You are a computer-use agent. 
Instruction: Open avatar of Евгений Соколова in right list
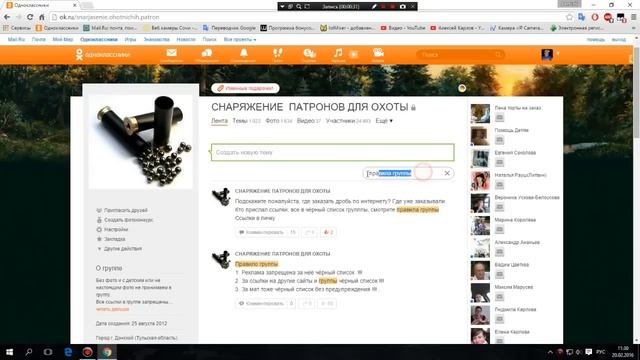480,158
